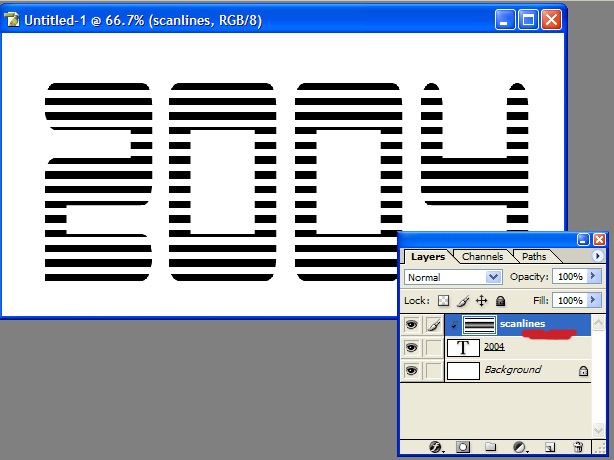Switch to the Paths tab
The image size is (614, 460).
coord(534,257)
